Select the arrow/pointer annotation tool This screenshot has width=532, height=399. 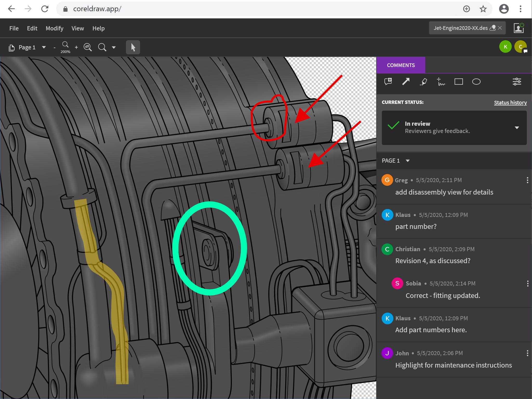[x=406, y=81]
